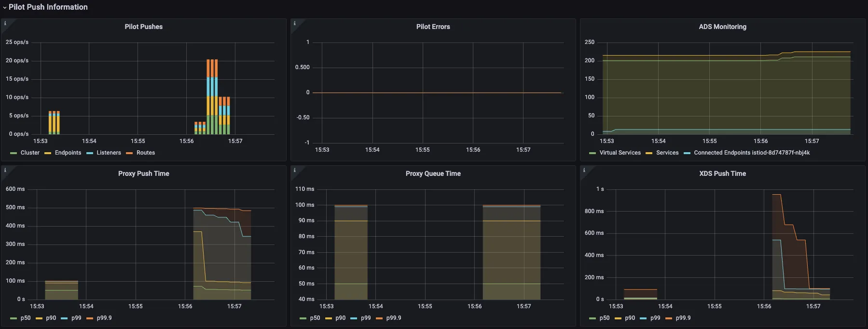Image resolution: width=868 pixels, height=329 pixels.
Task: Click '800 ms' axis label in XDS Push Time
Action: (x=594, y=211)
